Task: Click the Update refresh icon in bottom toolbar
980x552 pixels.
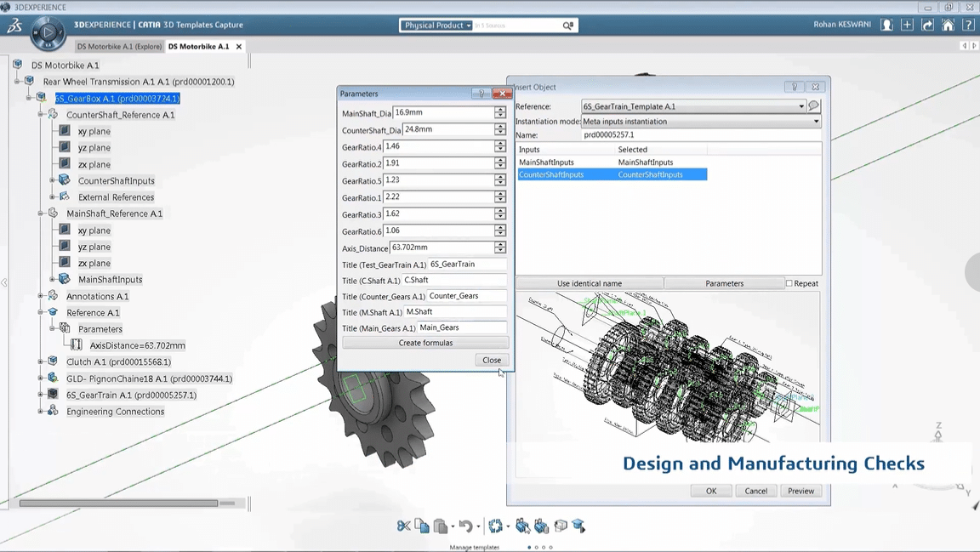Action: pos(495,526)
